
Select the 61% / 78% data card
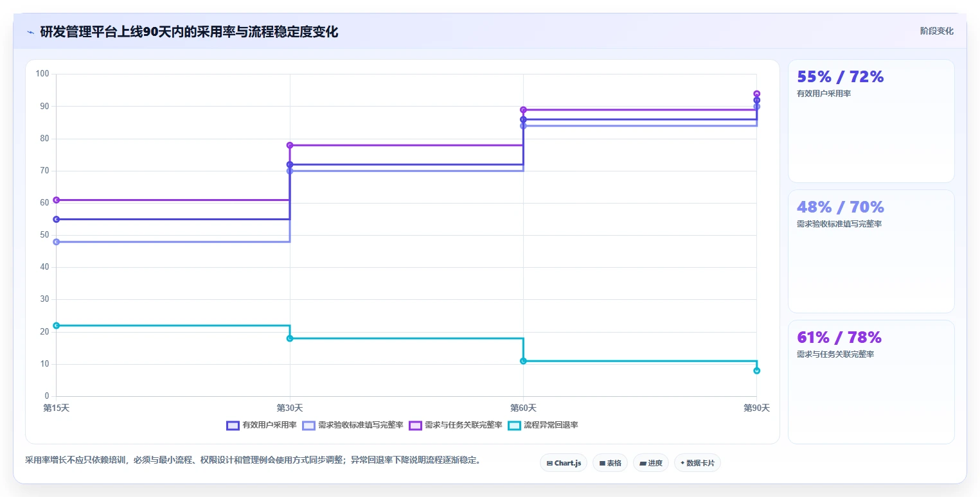click(x=871, y=381)
